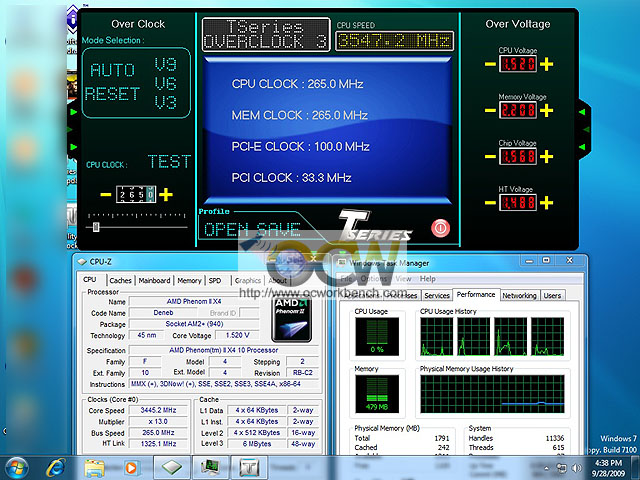Viewport: 640px width, 480px height.
Task: Open the Users tab in Task Manager
Action: 552,296
